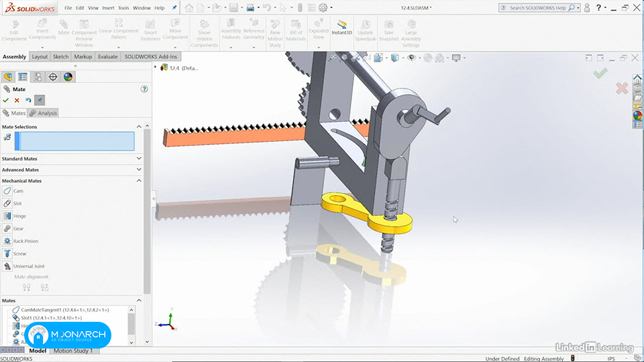
Task: Open the PropertyManager tab icon
Action: pos(23,76)
